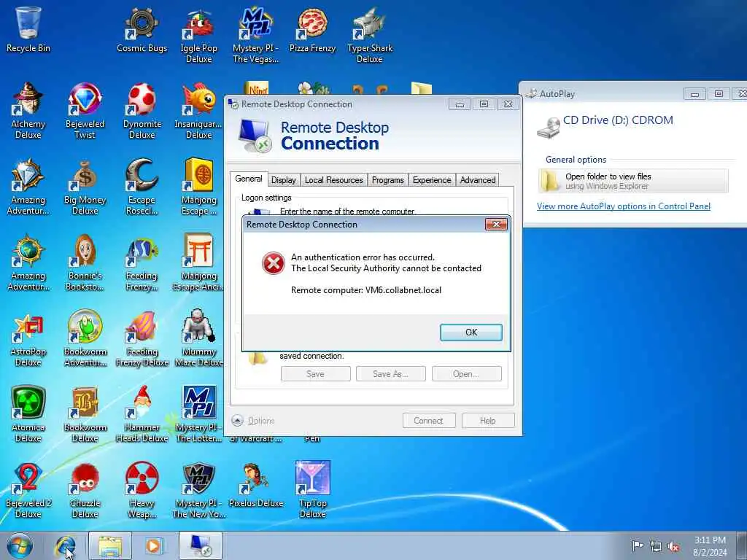Open the Experience tab
The image size is (747, 560).
coord(432,180)
